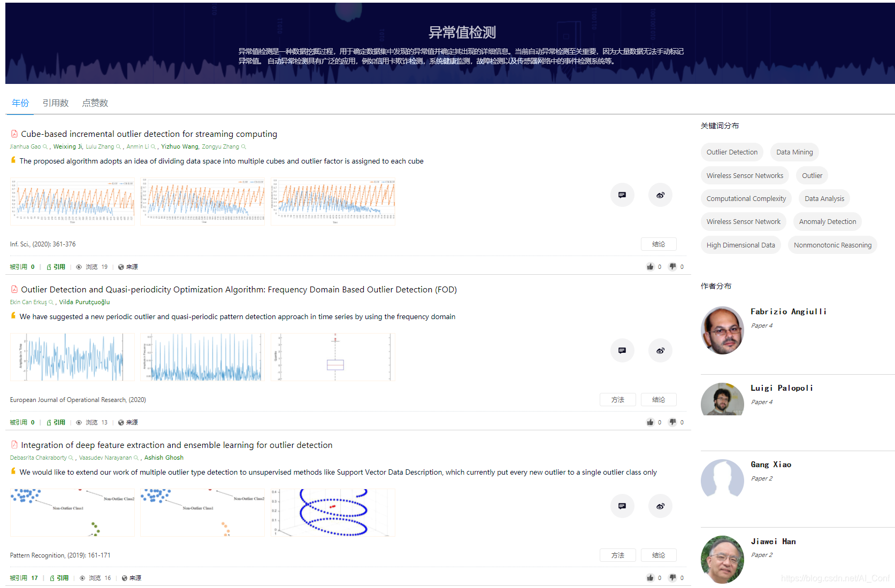Select Computational Complexity keyword tag
The image size is (895, 588).
[x=746, y=199]
